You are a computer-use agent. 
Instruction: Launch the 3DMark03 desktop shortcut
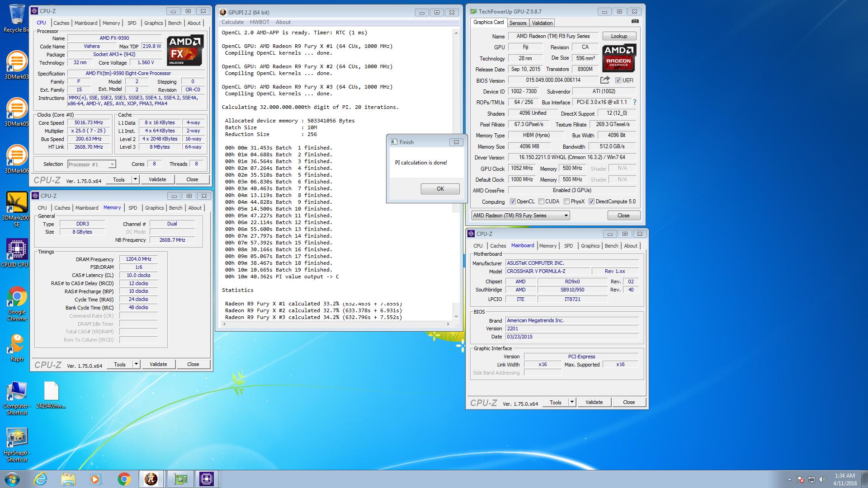point(16,65)
